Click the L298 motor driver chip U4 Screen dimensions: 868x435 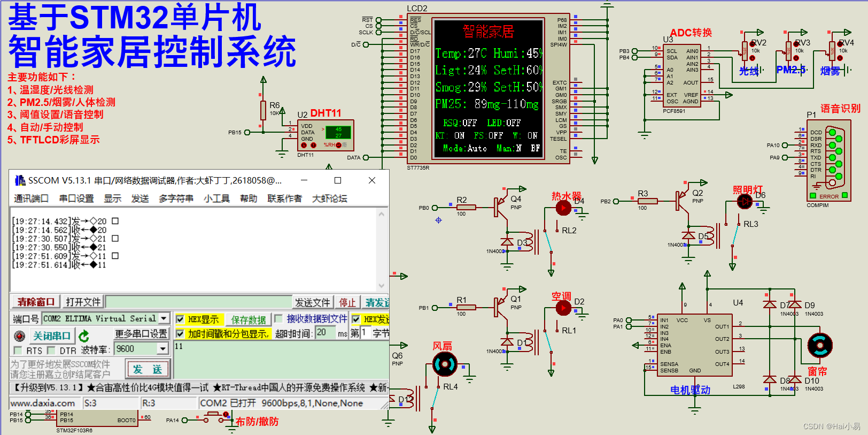pos(694,345)
